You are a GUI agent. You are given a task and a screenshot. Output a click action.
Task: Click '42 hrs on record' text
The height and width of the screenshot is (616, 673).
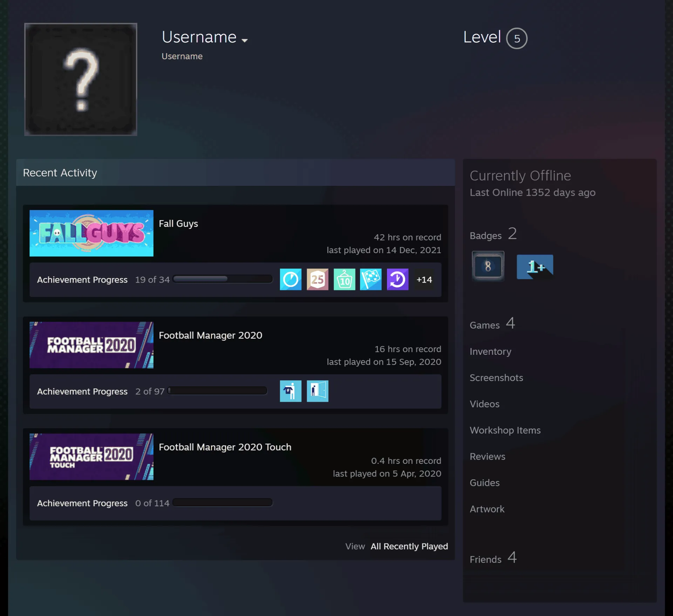click(408, 237)
